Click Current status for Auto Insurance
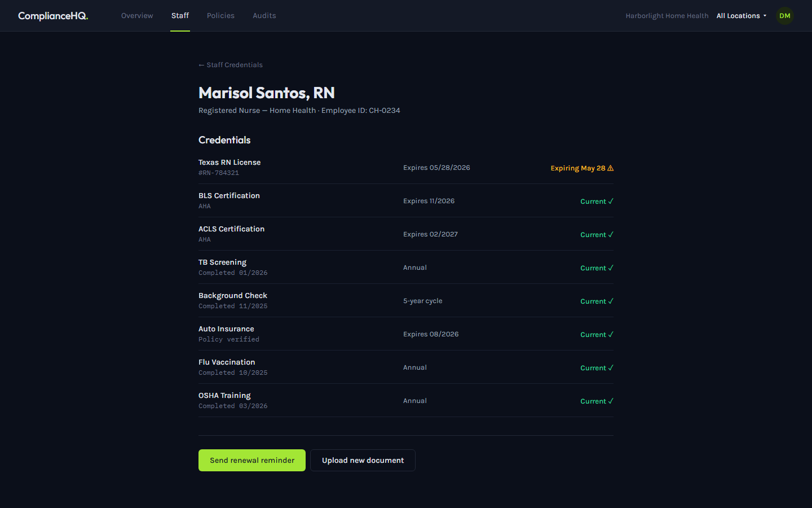 (597, 335)
